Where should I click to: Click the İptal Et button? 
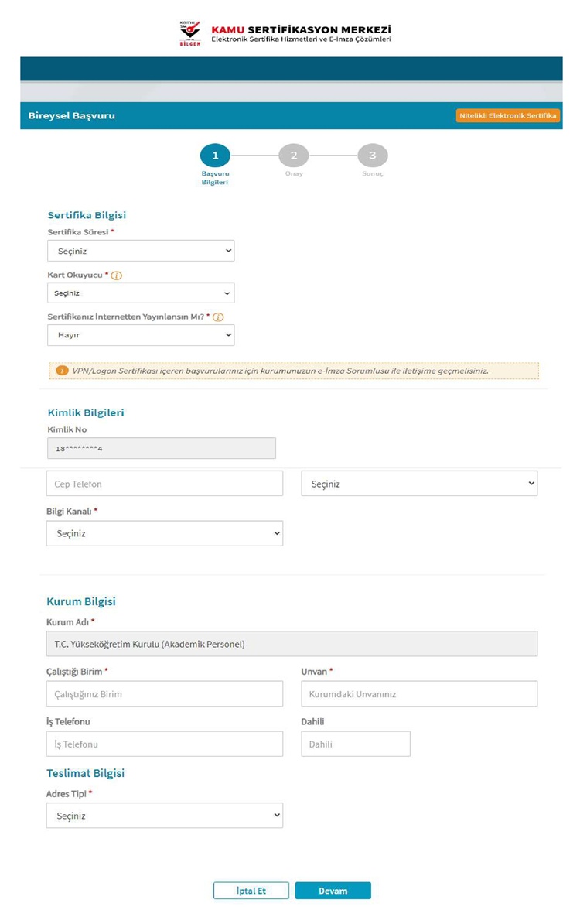[x=251, y=891]
